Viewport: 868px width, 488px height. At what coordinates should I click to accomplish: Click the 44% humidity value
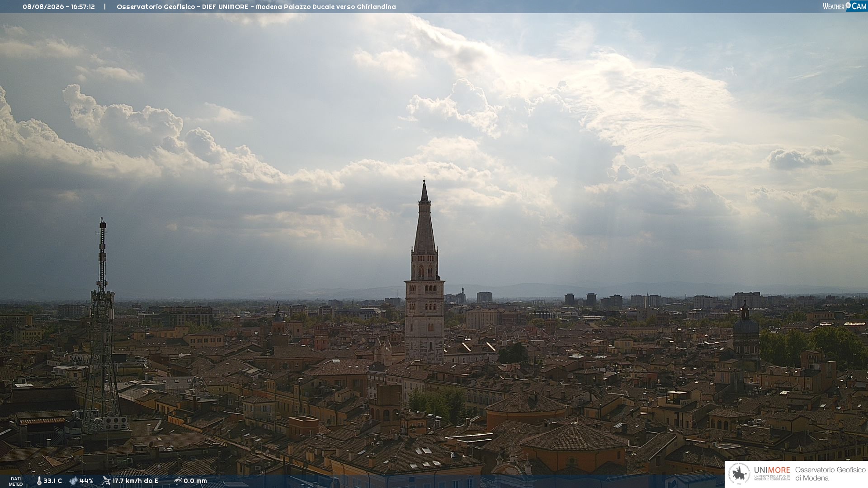pos(86,481)
